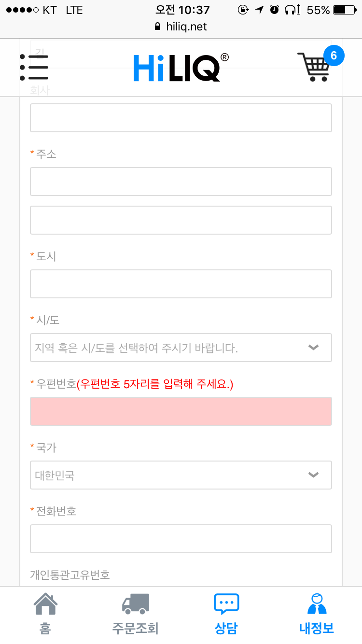Select the first 주소 address field
Screen dimensions: 362x644
[x=181, y=182]
